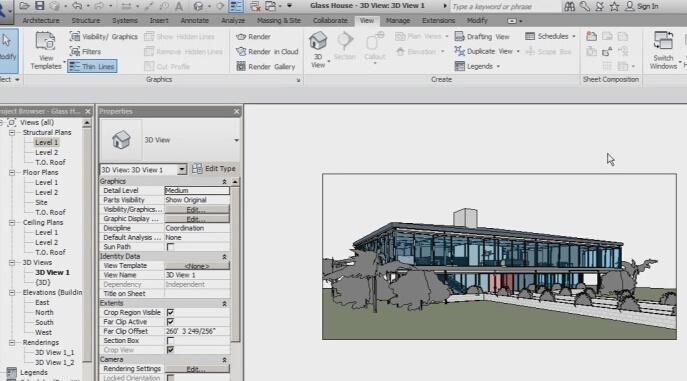Open Schedules dropdown
The width and height of the screenshot is (687, 381).
550,36
